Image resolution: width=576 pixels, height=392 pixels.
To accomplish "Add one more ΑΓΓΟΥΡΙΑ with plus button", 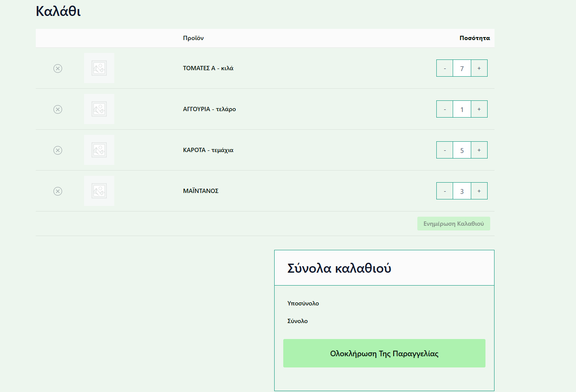I will click(479, 109).
